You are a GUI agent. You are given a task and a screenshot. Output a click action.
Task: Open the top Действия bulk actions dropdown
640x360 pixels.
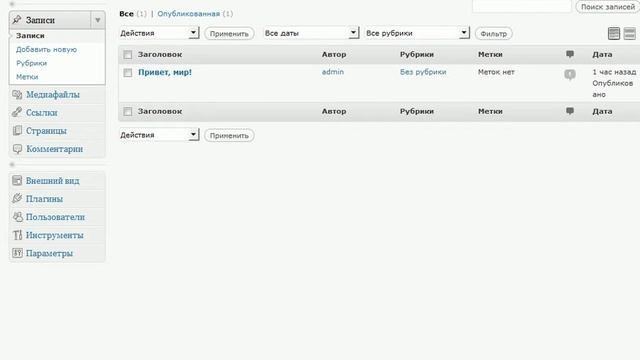pos(159,33)
